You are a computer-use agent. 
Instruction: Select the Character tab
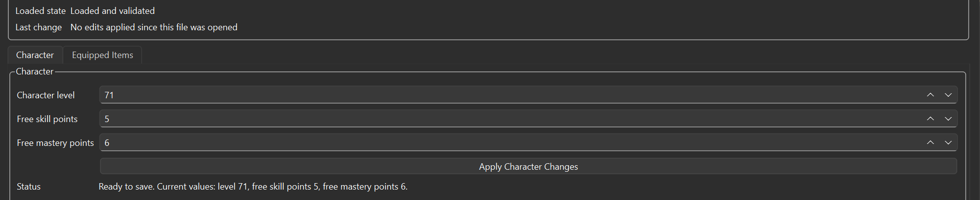click(35, 55)
